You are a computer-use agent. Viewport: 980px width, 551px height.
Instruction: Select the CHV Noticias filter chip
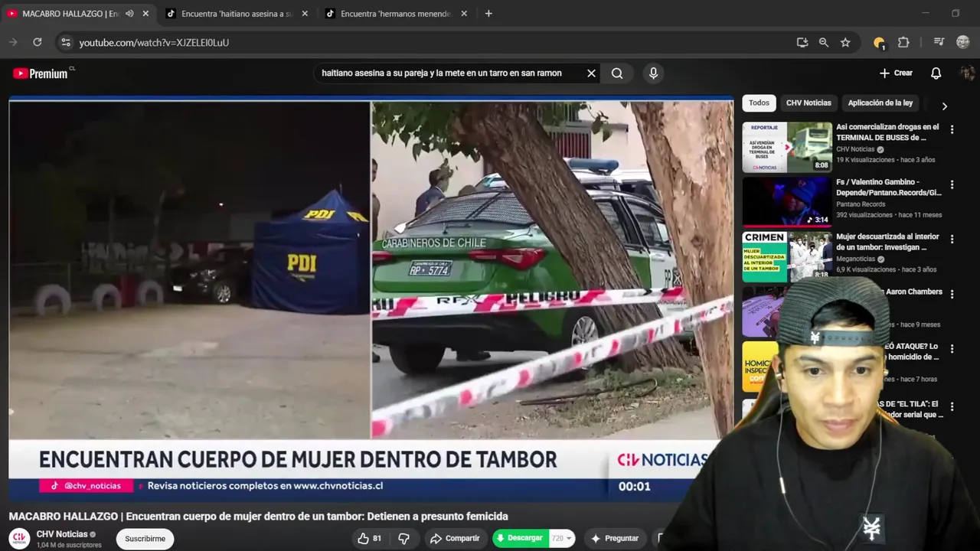click(x=808, y=103)
